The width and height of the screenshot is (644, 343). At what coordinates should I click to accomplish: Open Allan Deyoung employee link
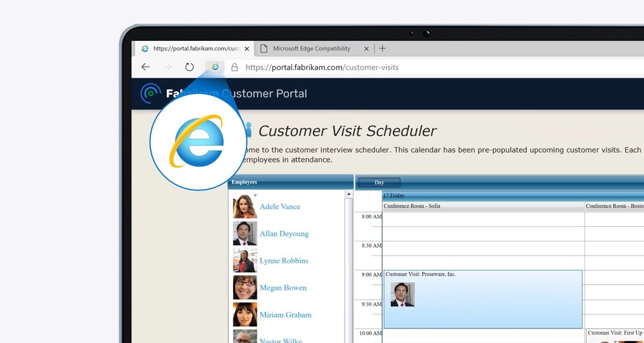[284, 234]
